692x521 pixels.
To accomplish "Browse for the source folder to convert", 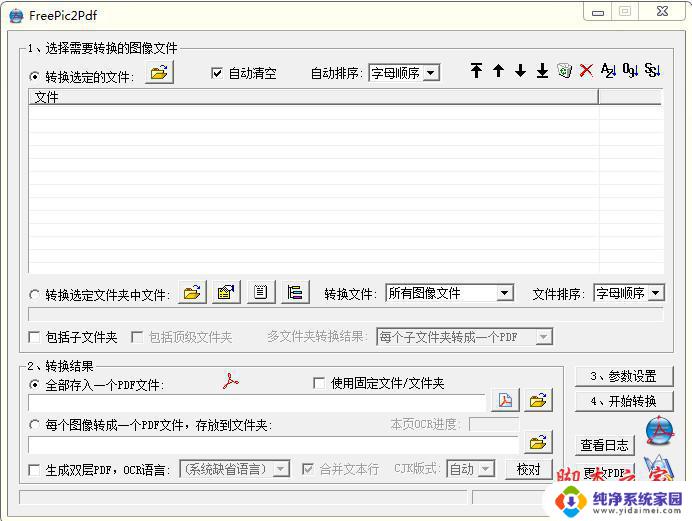I will tap(192, 292).
